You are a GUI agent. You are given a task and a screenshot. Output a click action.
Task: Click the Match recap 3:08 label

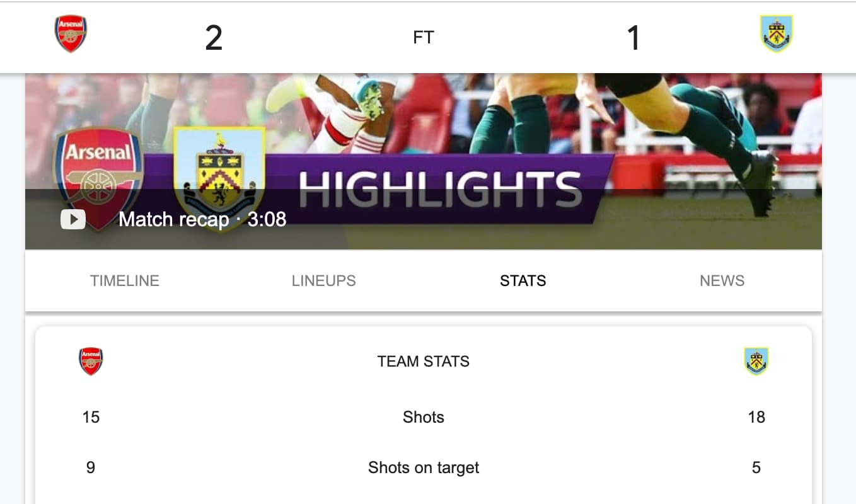[x=202, y=219]
